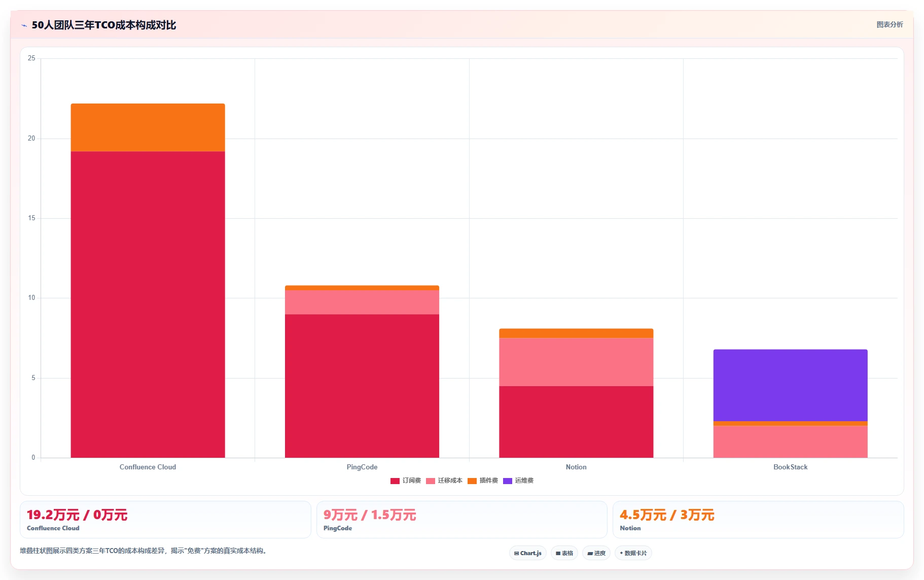The width and height of the screenshot is (924, 580).
Task: Click the 运维费 legend text
Action: (x=524, y=481)
